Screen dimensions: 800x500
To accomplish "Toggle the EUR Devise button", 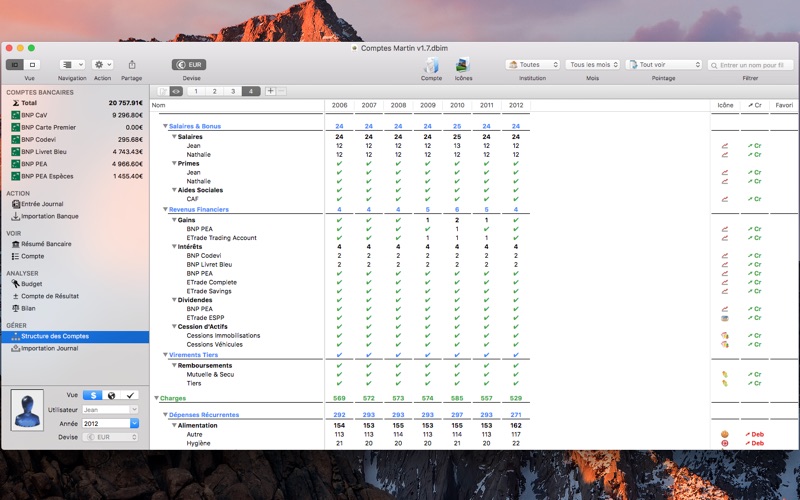I will click(189, 65).
